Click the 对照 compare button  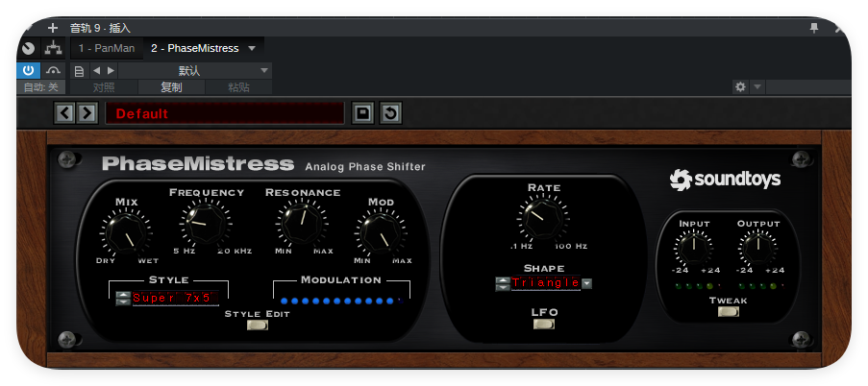[x=104, y=87]
